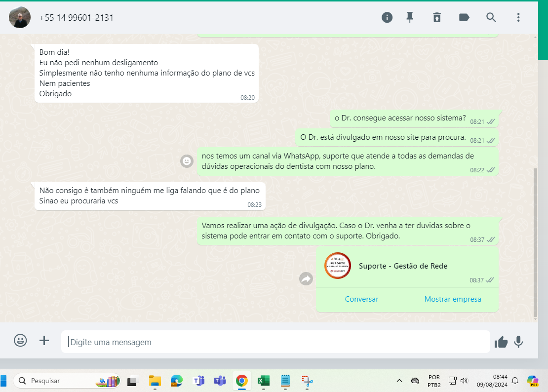React to message using the smiley icon
This screenshot has height=392, width=548.
pos(187,161)
